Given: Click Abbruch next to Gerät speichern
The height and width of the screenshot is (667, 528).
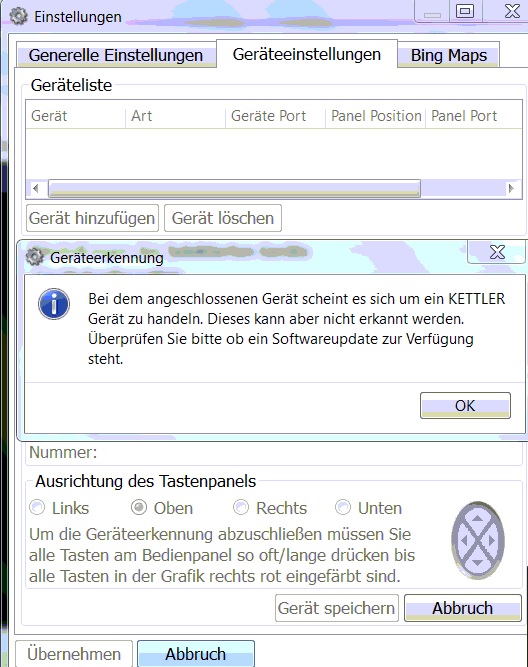Looking at the screenshot, I should (462, 608).
